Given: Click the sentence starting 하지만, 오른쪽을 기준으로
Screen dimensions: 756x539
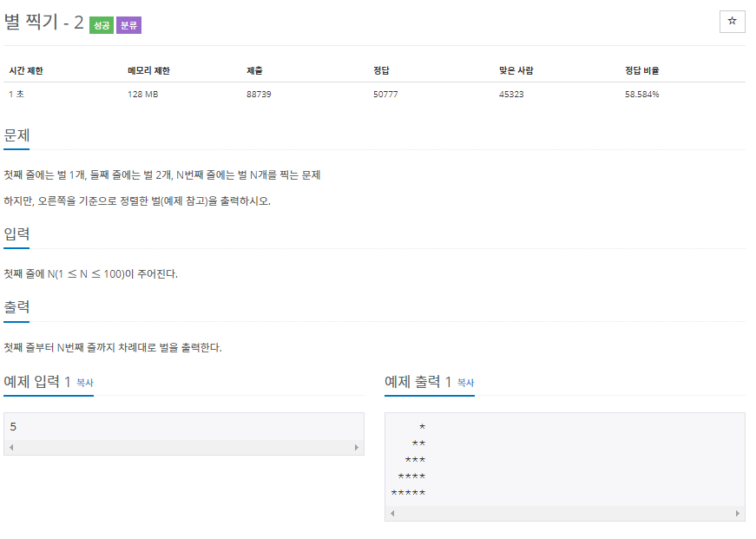Looking at the screenshot, I should pos(137,201).
